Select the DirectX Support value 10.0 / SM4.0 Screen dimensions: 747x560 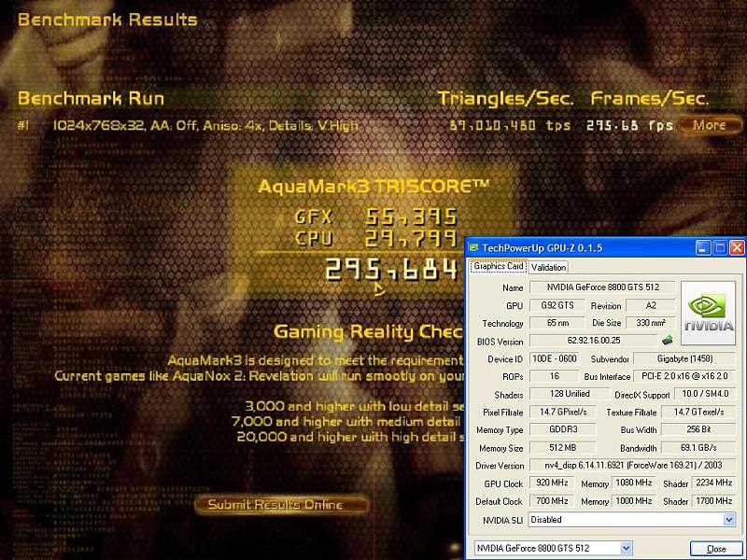click(x=705, y=394)
